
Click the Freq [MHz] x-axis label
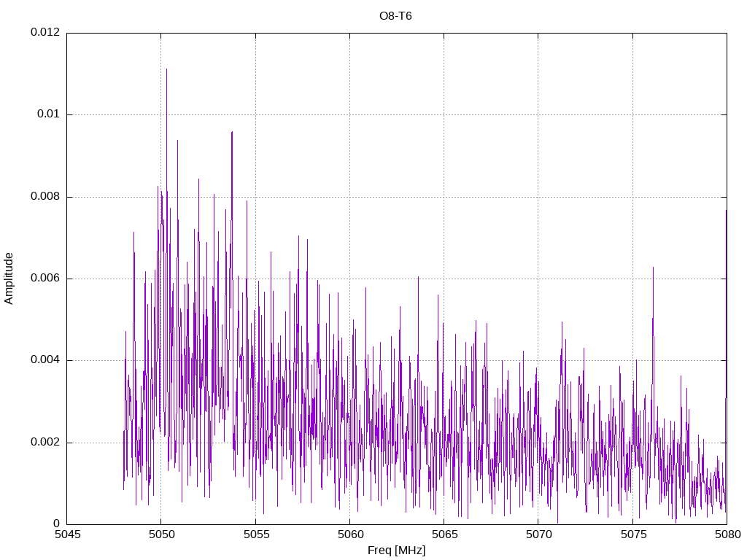[x=396, y=550]
